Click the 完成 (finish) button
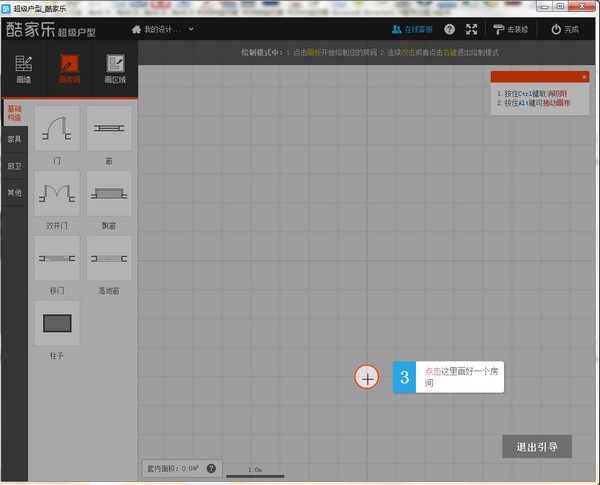This screenshot has width=600, height=485. (x=564, y=29)
